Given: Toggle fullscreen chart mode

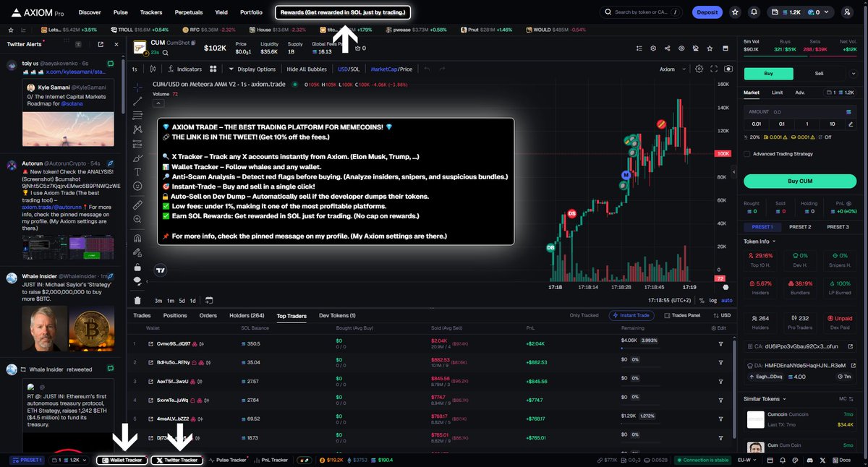Looking at the screenshot, I should point(714,69).
